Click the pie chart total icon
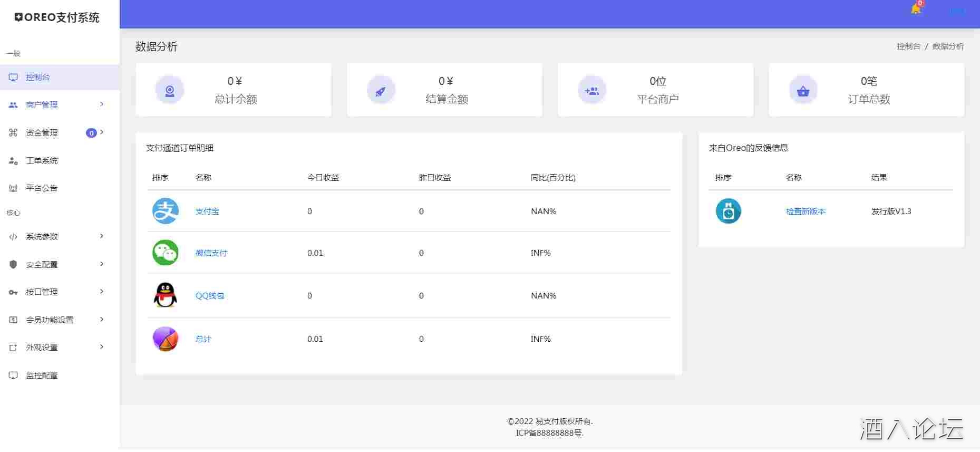980x452 pixels. tap(165, 339)
